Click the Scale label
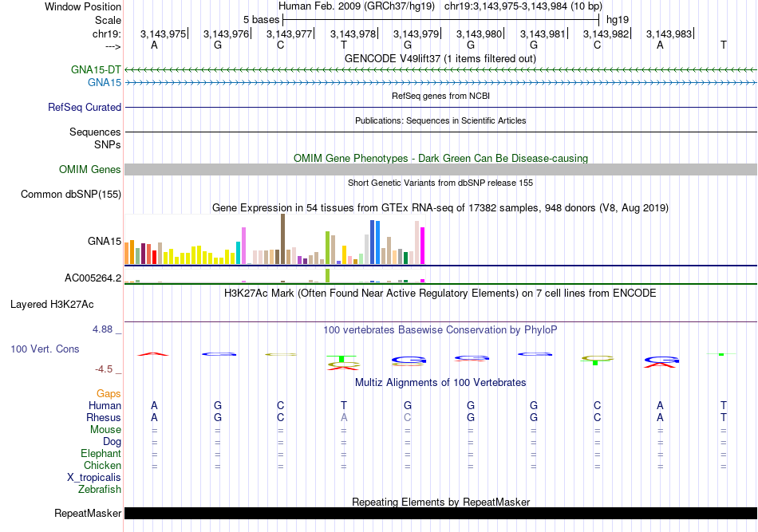This screenshot has height=532, width=758. [x=108, y=20]
